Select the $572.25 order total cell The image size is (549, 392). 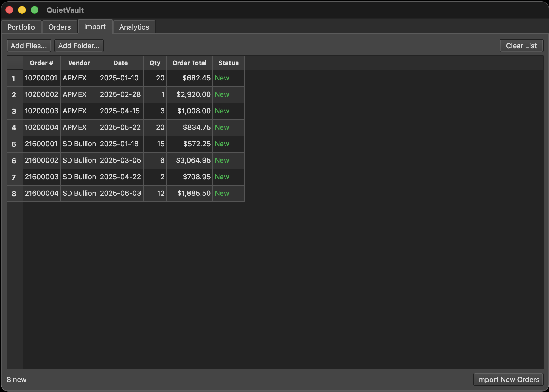click(x=190, y=144)
